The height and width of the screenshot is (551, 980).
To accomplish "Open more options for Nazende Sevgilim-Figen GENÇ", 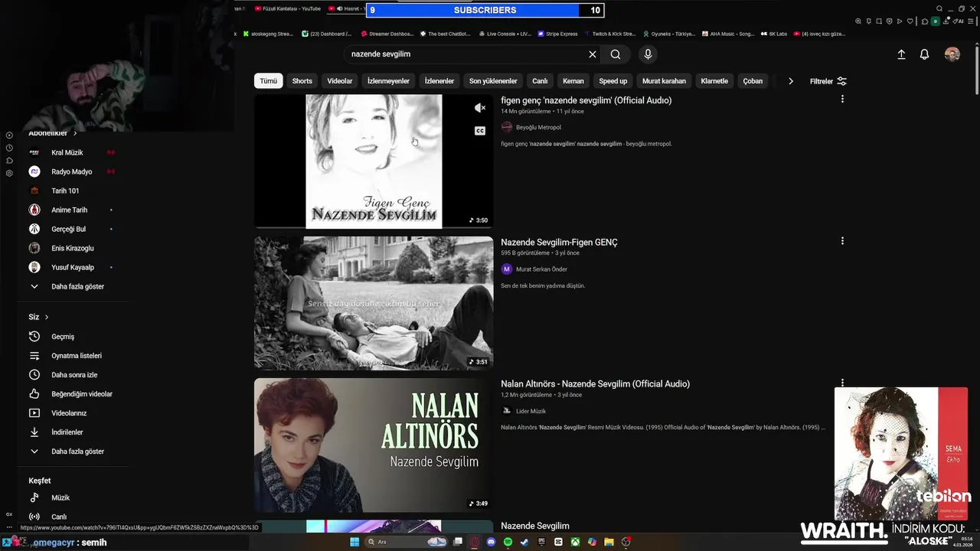I will point(842,240).
